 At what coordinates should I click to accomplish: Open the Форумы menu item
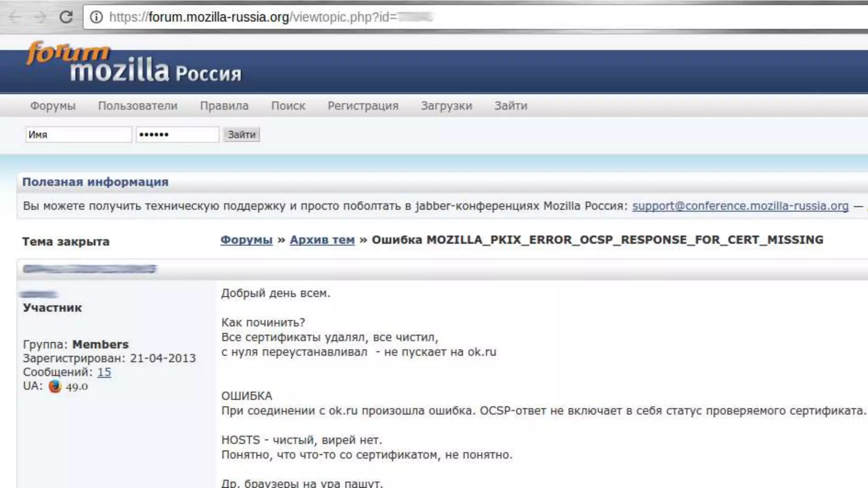tap(53, 105)
